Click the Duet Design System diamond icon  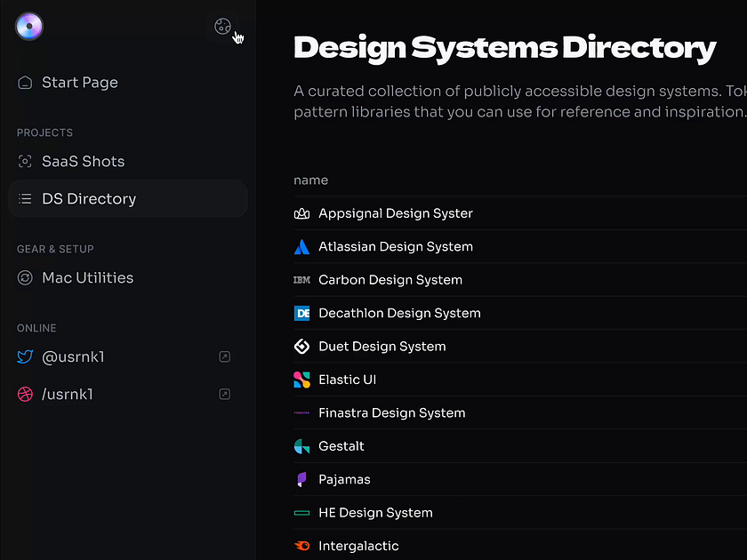pyautogui.click(x=301, y=346)
